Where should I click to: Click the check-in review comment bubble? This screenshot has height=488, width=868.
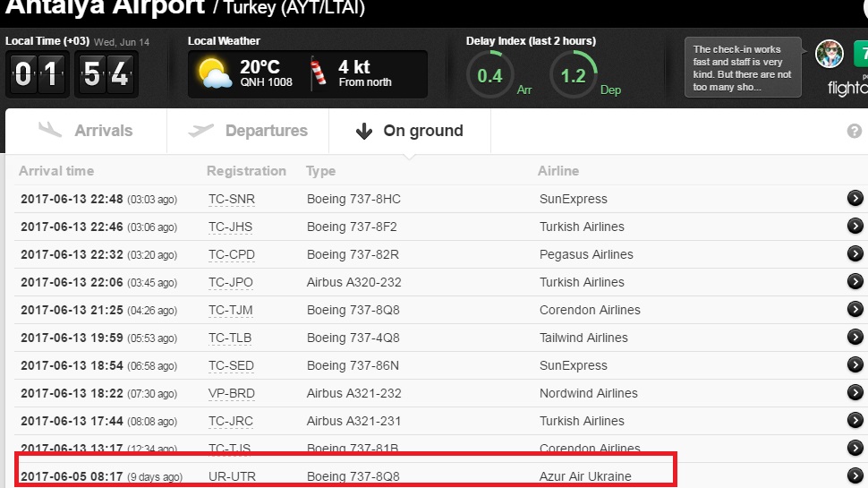742,69
